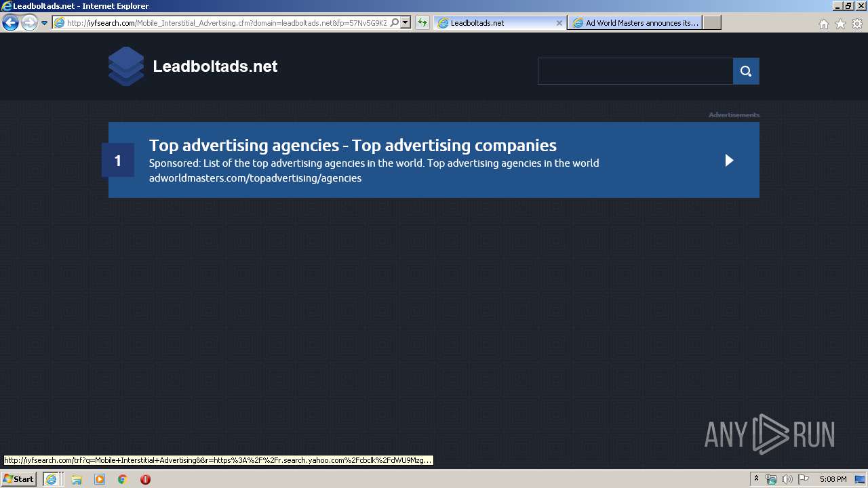Click the Leadboltads.net stacked-layers logo

126,66
